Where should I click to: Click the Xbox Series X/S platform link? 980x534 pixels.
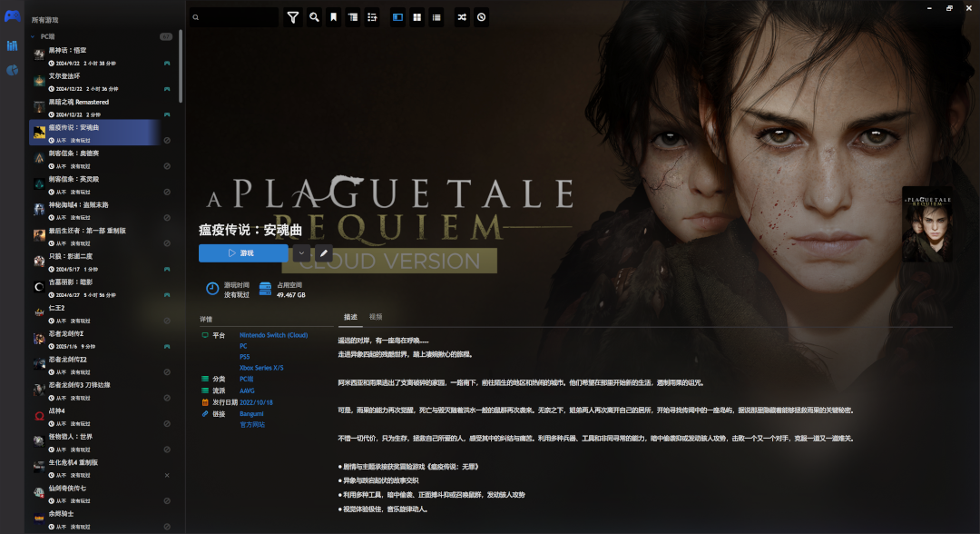coord(261,368)
